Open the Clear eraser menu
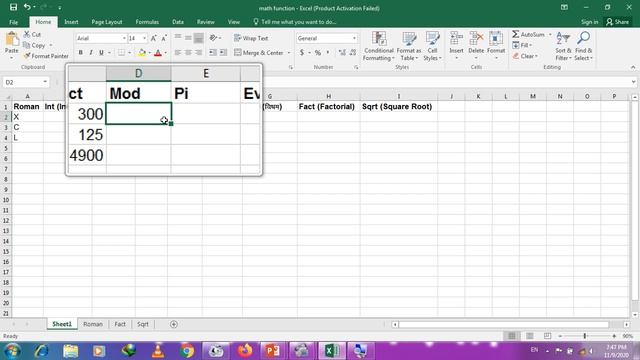This screenshot has width=640, height=360. 526,56
